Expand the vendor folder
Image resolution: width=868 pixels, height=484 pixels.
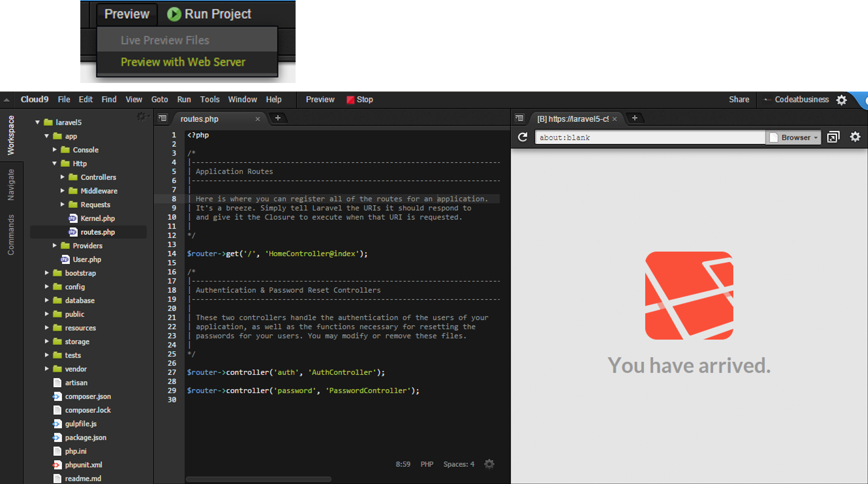click(x=47, y=369)
